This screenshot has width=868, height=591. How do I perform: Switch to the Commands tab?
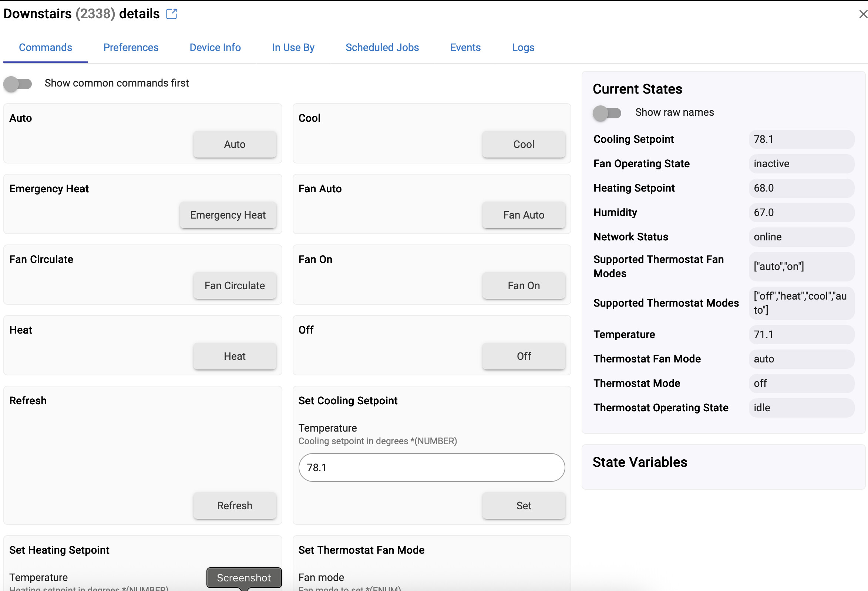click(46, 47)
